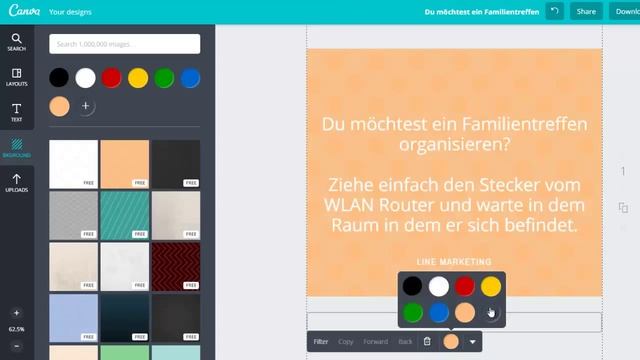Pick black in popup color palette
The height and width of the screenshot is (360, 640).
pos(412,286)
